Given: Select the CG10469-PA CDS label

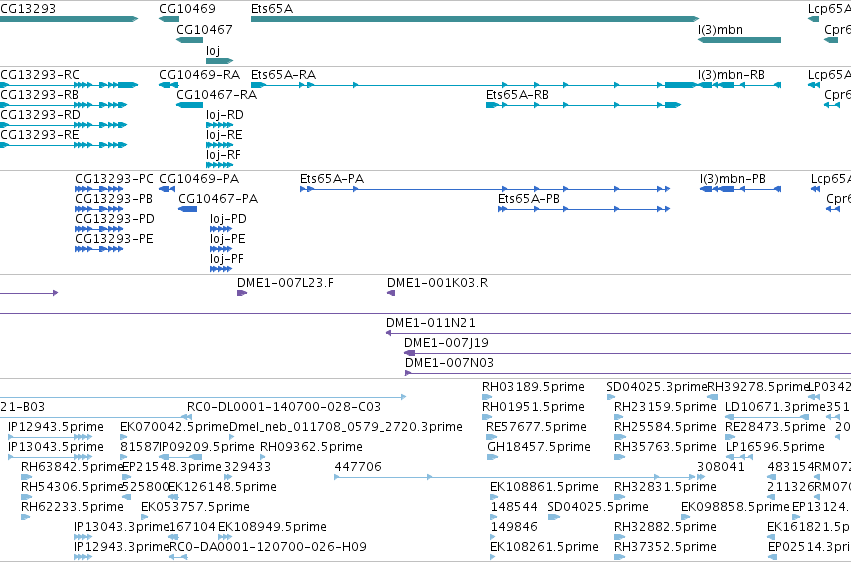Looking at the screenshot, I should 199,178.
